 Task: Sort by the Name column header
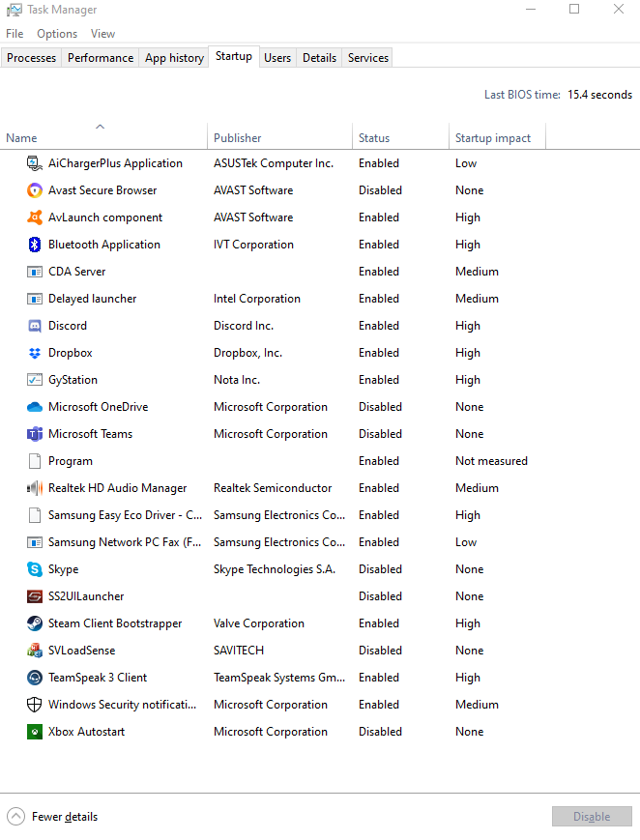tap(103, 137)
